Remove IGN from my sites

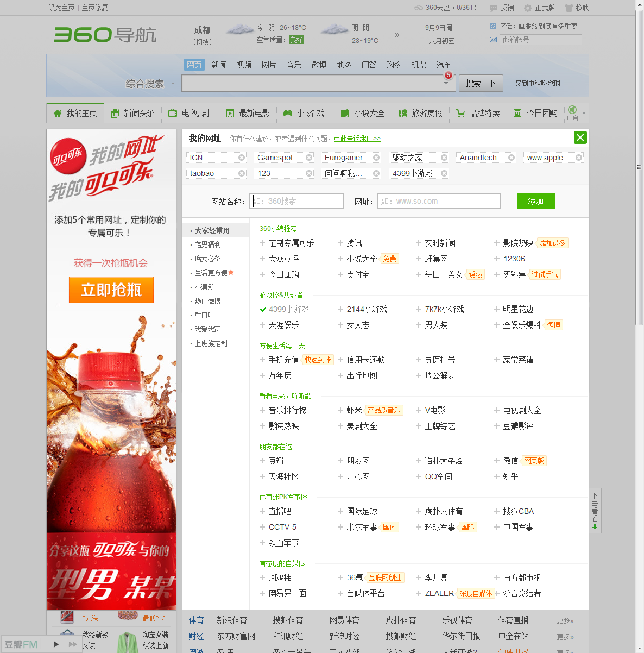pyautogui.click(x=242, y=158)
